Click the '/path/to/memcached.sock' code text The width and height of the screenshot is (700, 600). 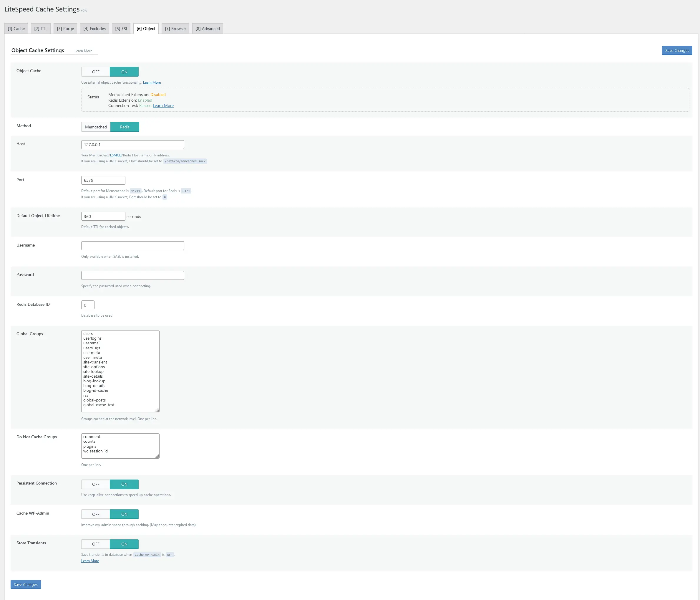[x=185, y=161]
